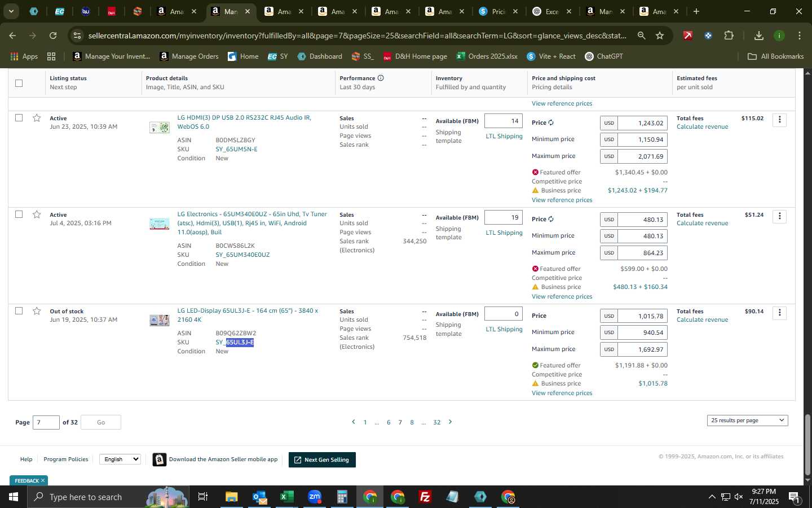Check the box for LG Electronics 65UM340E0UZ listing
Image resolution: width=812 pixels, height=508 pixels.
(x=19, y=214)
